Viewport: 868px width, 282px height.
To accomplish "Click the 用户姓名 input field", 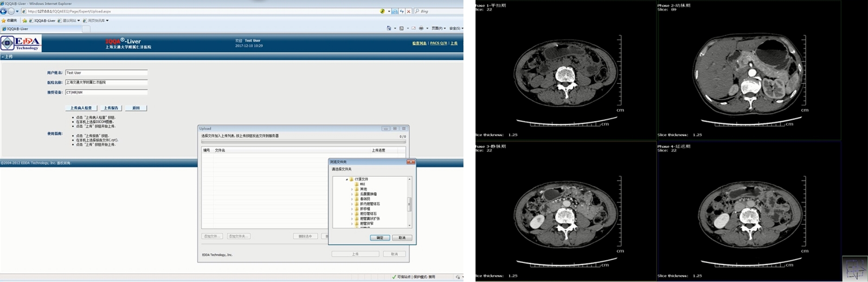I will coord(106,73).
